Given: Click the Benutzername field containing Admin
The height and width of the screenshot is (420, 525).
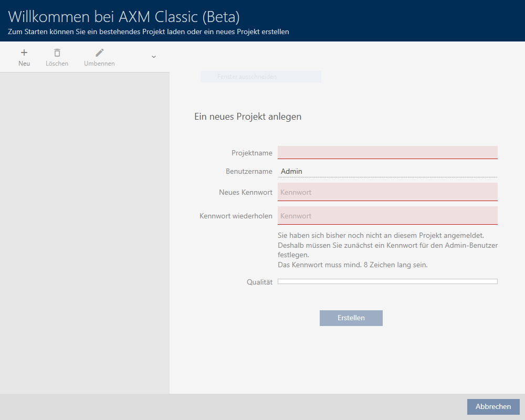Looking at the screenshot, I should [x=387, y=171].
